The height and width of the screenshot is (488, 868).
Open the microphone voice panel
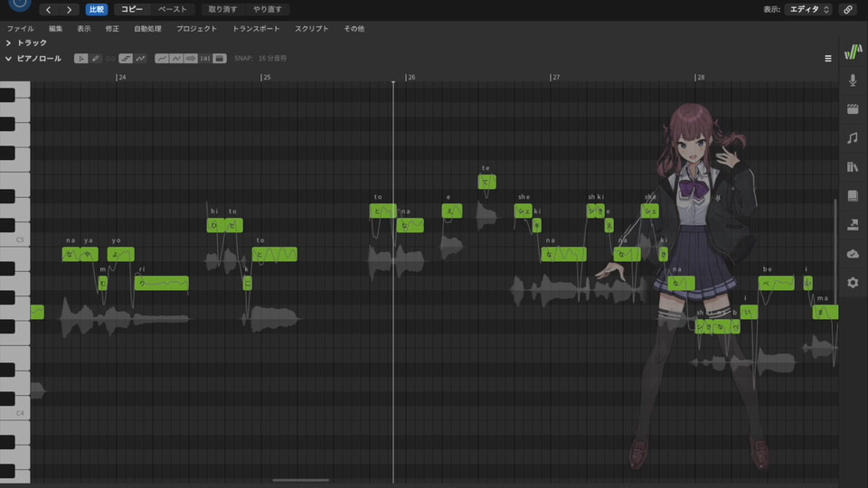[853, 80]
